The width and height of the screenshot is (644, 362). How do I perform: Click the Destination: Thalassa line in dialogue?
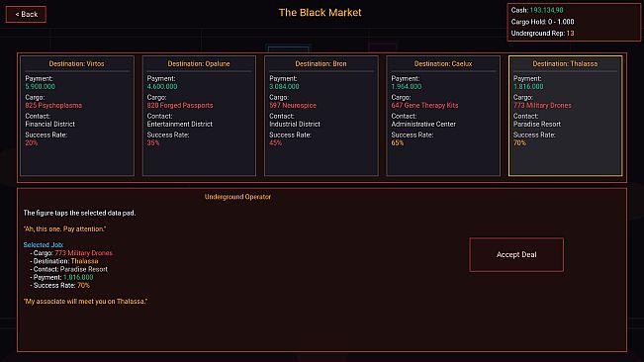64,261
